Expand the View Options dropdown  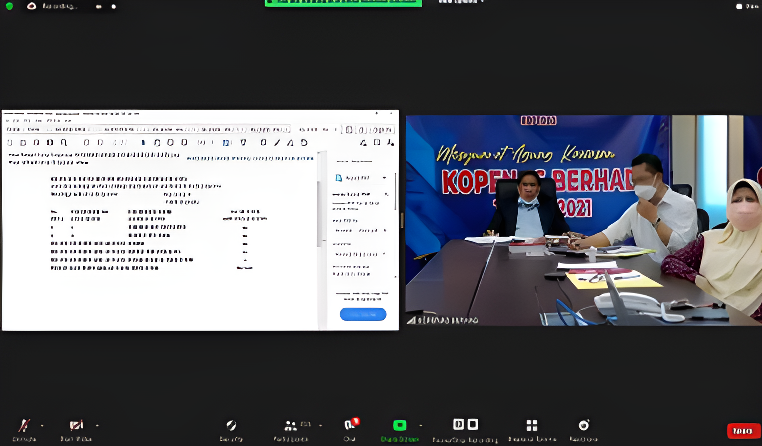click(x=460, y=3)
